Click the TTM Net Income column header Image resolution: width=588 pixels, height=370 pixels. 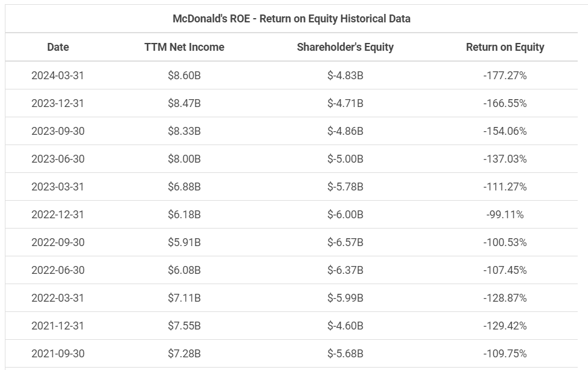tap(184, 47)
